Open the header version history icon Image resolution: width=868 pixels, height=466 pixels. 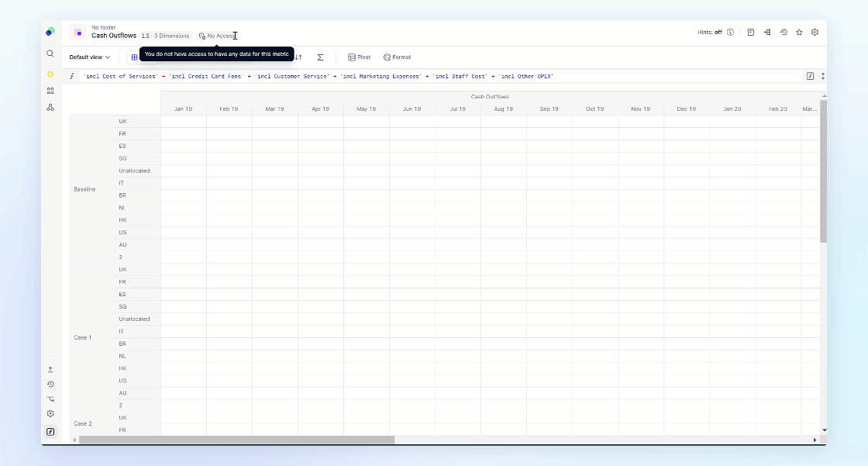click(784, 32)
